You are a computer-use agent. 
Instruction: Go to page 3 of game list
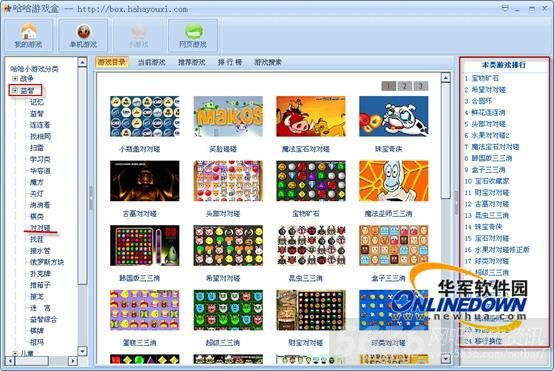(x=420, y=86)
